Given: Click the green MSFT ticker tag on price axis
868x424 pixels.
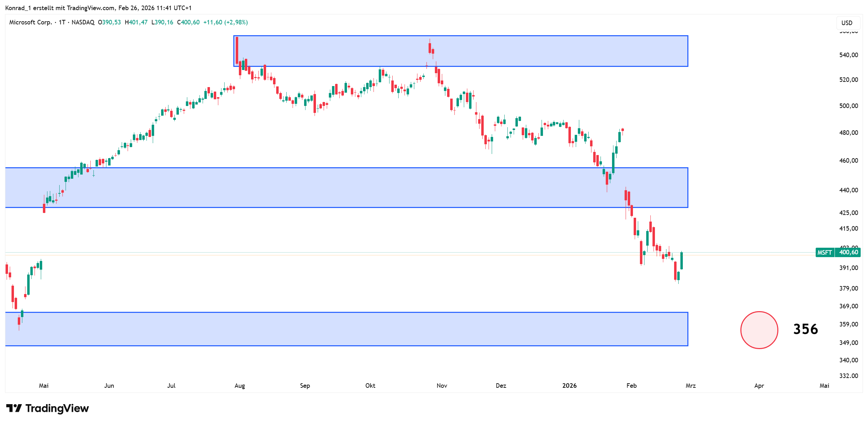Looking at the screenshot, I should [x=824, y=252].
